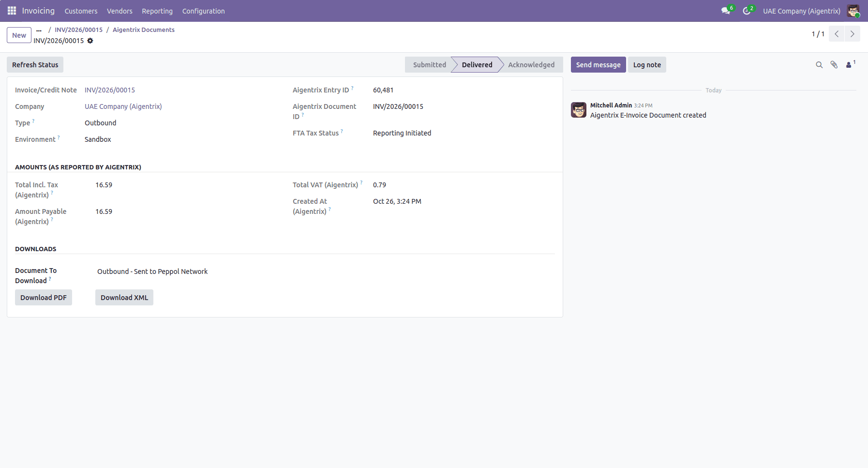Screen dimensions: 868x468
Task: Open the Invoice/Credit Note INV/2026/00015 link
Action: click(x=110, y=90)
